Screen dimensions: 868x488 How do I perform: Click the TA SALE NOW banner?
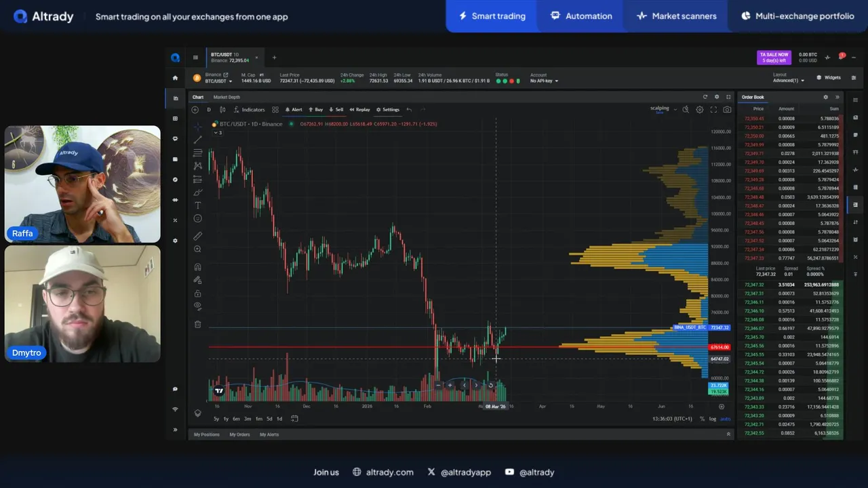[x=774, y=58]
